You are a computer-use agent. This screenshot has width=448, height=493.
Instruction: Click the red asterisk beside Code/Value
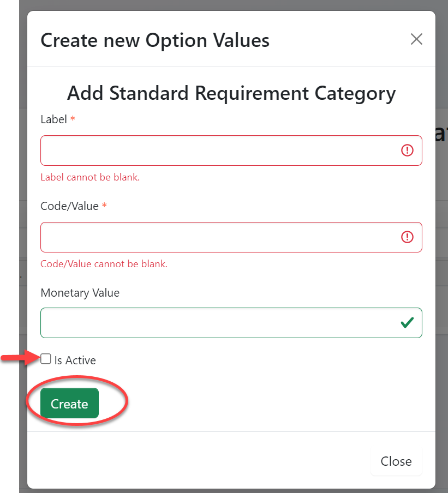point(104,206)
